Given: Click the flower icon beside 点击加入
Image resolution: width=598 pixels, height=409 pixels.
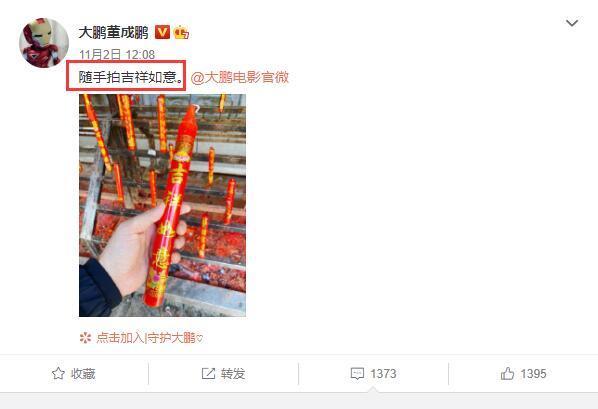Looking at the screenshot, I should [85, 338].
